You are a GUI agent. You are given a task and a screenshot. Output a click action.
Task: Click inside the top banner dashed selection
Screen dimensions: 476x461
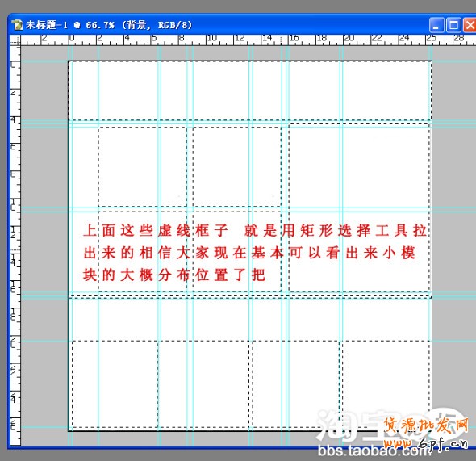250,90
